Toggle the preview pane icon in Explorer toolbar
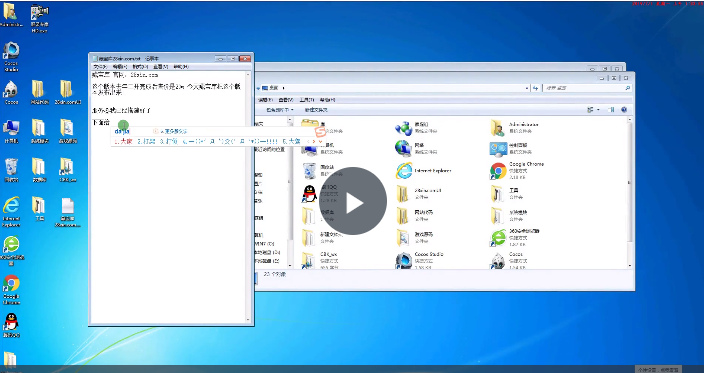The image size is (704, 373). tap(611, 110)
